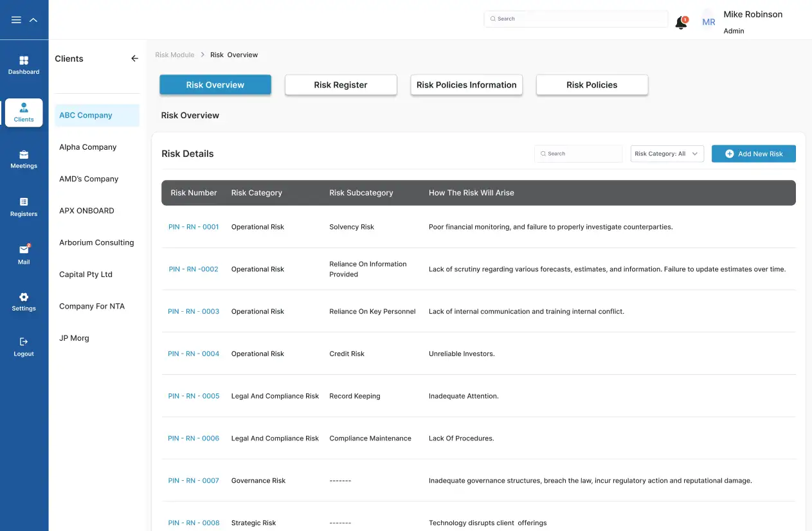Click the Meetings briefcase icon
Screen dimensions: 812x531
pos(24,155)
